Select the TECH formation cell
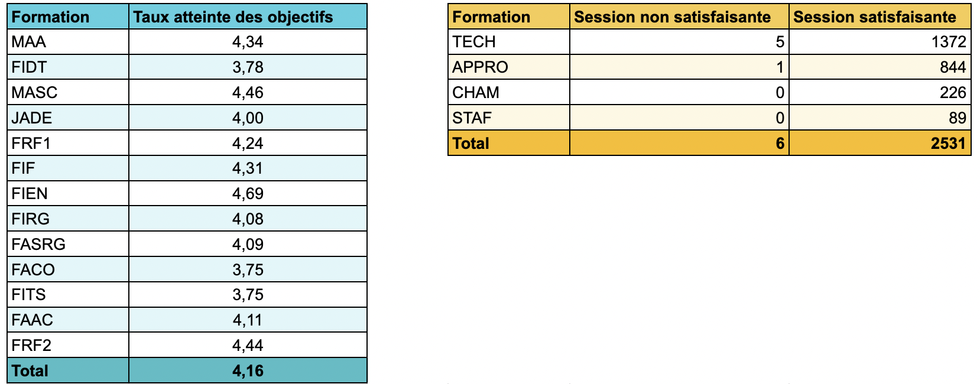Screen dimensions: 980x384 tap(508, 42)
